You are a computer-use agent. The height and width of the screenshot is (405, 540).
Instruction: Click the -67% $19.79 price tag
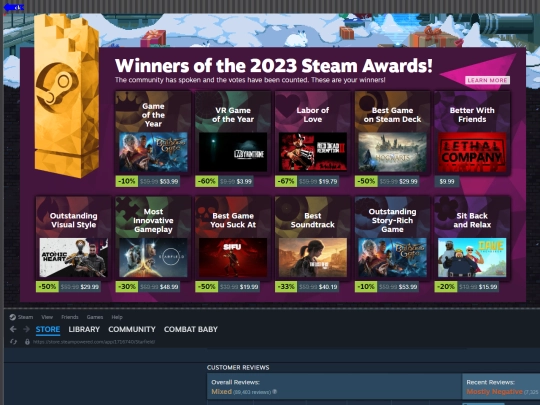click(x=307, y=181)
